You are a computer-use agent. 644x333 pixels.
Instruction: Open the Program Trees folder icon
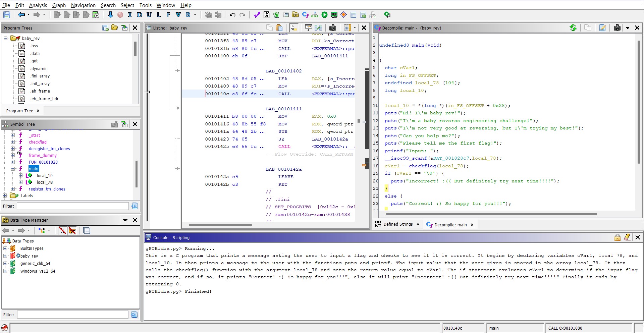[x=114, y=28]
